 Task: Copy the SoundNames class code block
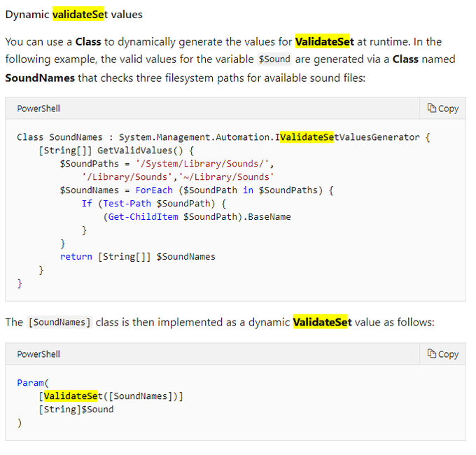[x=442, y=108]
